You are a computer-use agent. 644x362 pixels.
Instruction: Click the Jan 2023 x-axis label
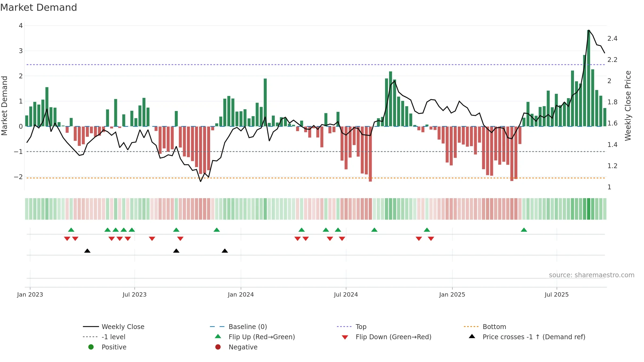click(30, 294)
